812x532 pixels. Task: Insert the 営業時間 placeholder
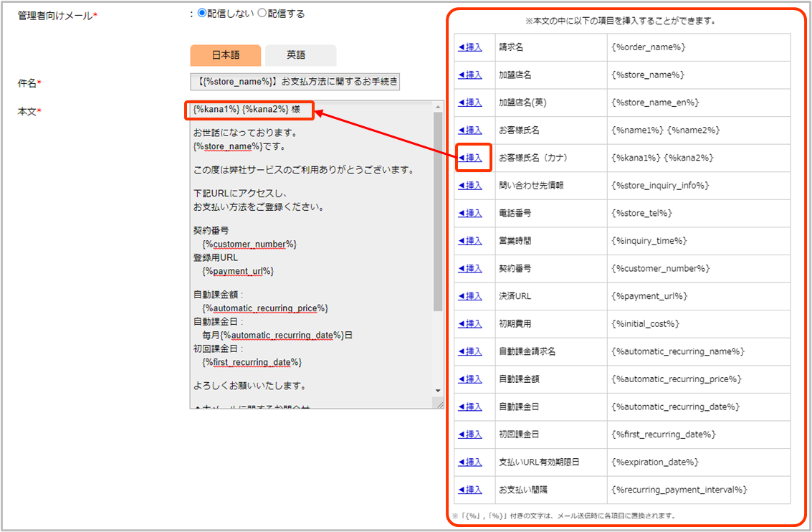[470, 240]
